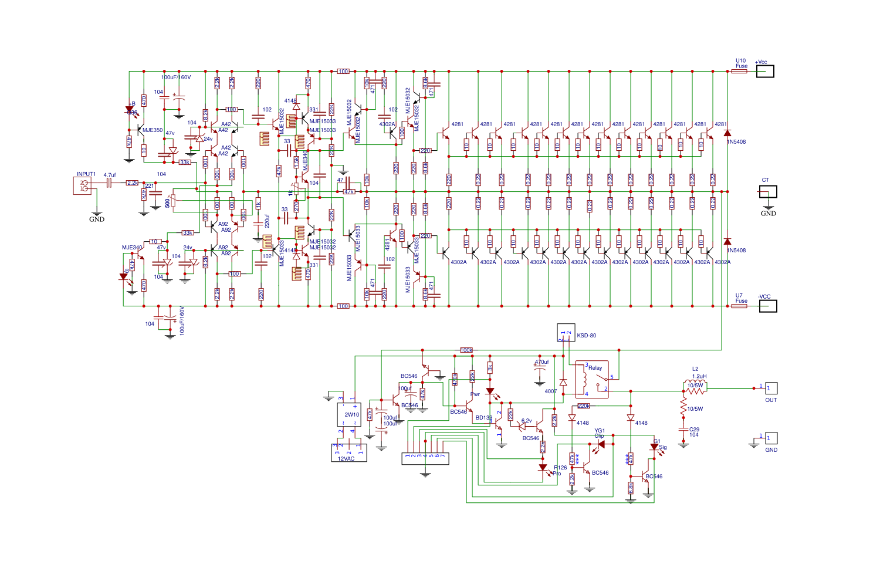
Task: Select the C29 104 capacitor
Action: (x=683, y=430)
